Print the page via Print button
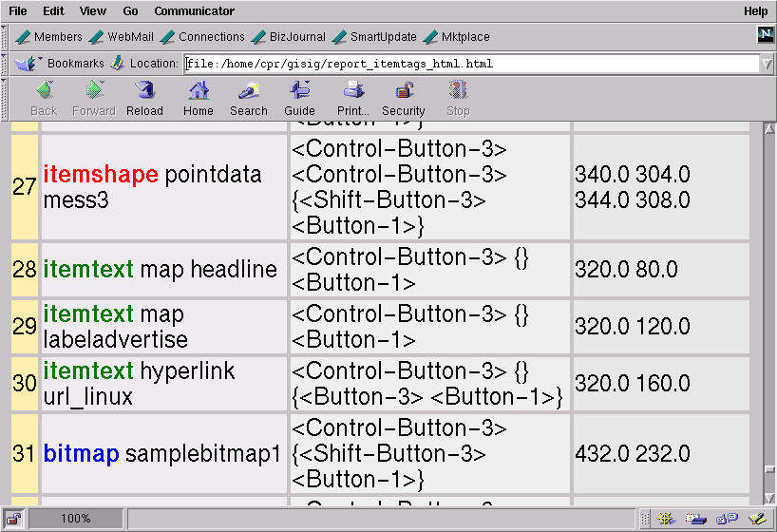777x532 pixels. [x=353, y=99]
